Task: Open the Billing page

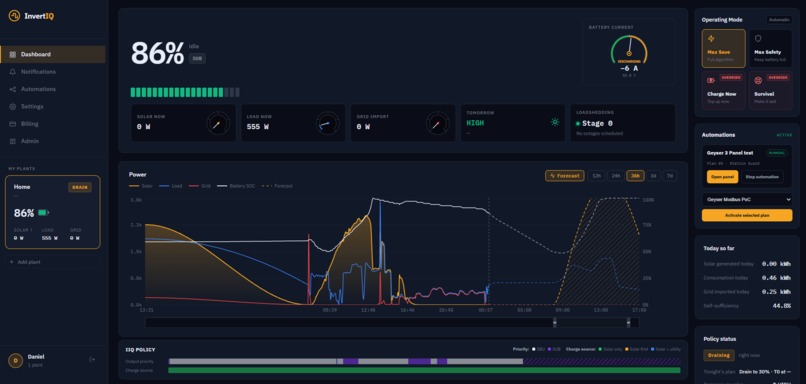Action: [53, 124]
